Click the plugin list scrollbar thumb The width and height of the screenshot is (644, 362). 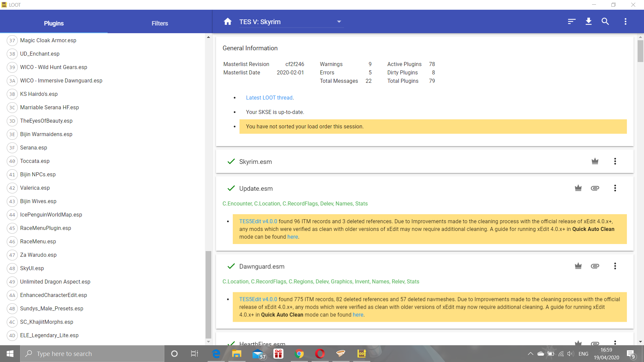208,295
